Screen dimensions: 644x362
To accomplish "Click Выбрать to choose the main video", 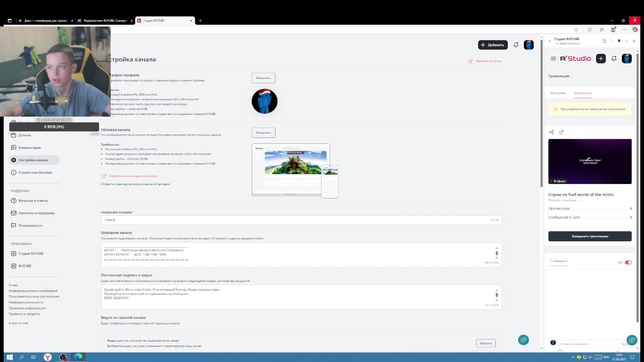I will (x=486, y=343).
